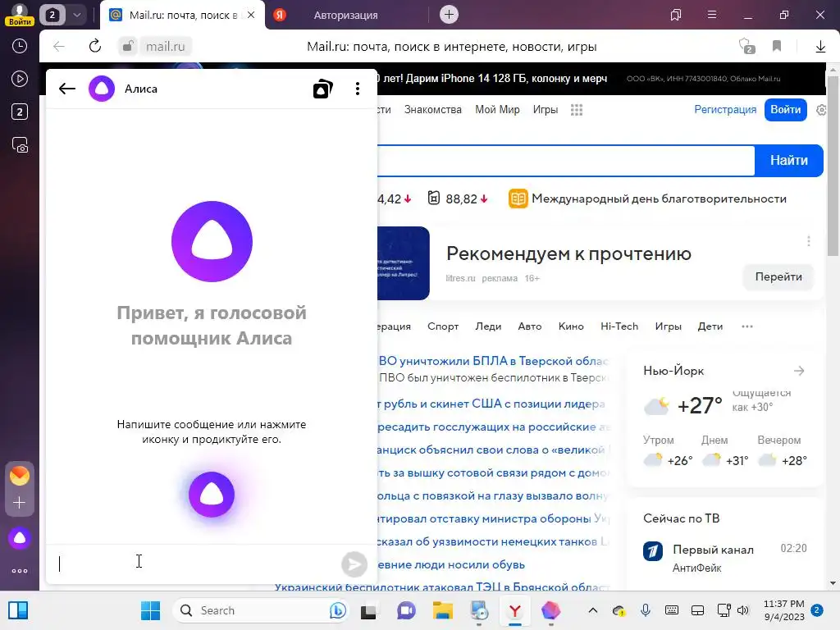The image size is (840, 630).
Task: Open ad options three dots menu
Action: (x=808, y=241)
